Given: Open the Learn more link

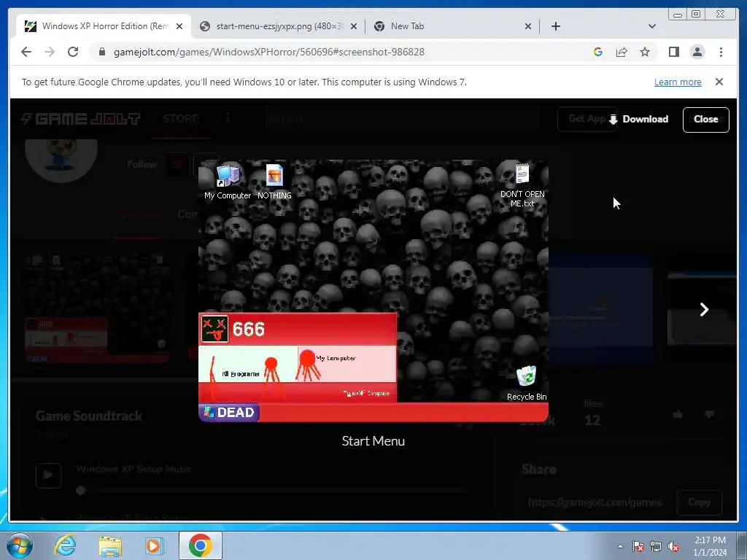Looking at the screenshot, I should pyautogui.click(x=678, y=82).
